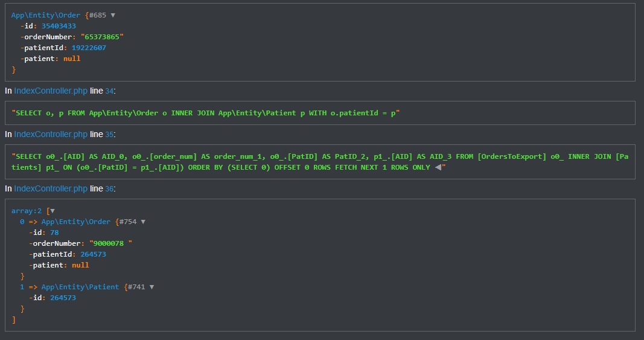The height and width of the screenshot is (340, 644).
Task: Click object reference #741
Action: click(x=136, y=287)
